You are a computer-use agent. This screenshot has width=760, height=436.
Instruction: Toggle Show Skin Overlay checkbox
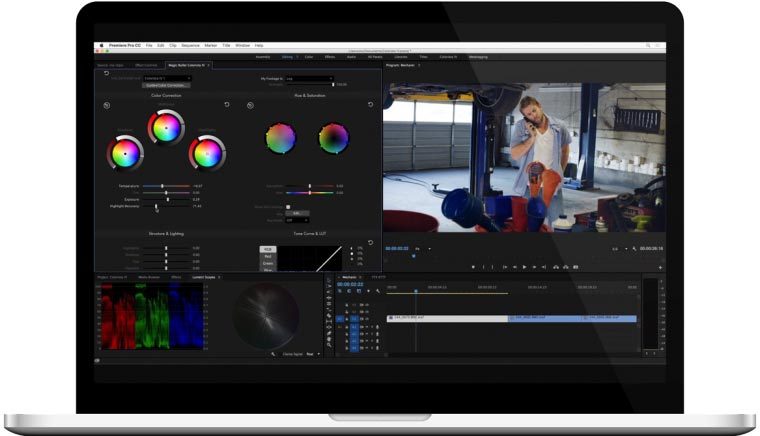point(288,207)
